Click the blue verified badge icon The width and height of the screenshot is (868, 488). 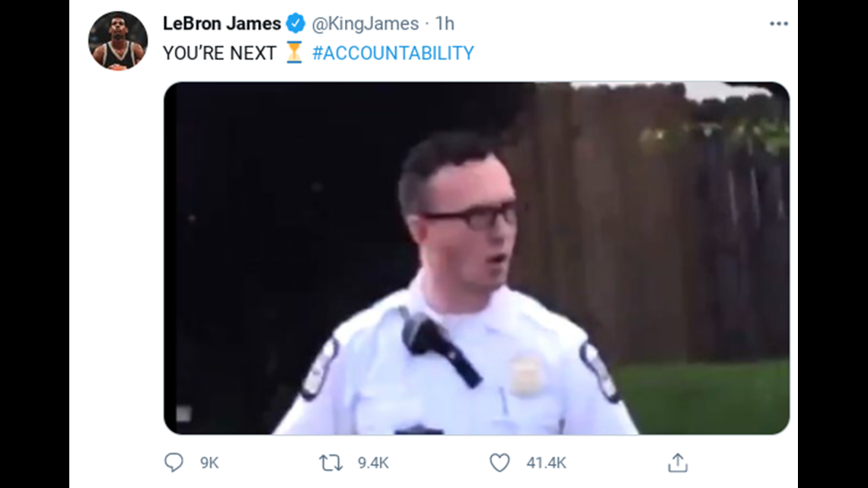point(295,24)
